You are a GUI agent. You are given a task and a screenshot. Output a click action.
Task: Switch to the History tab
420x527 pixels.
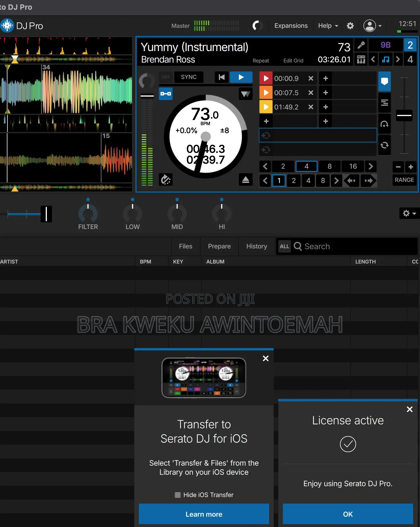[257, 246]
